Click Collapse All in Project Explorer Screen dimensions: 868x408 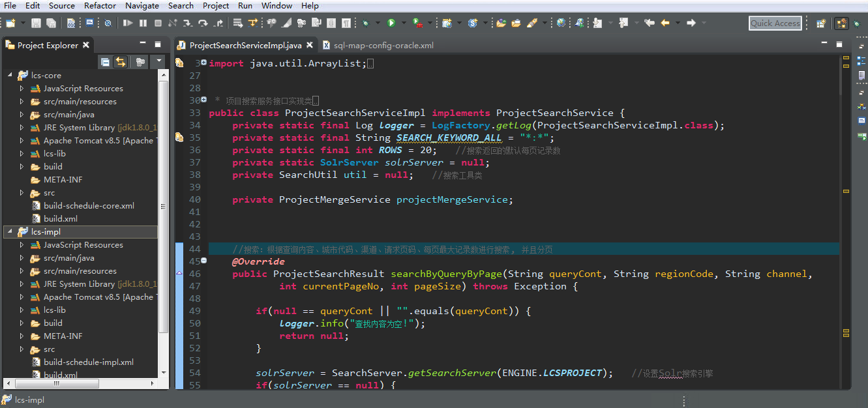[x=105, y=62]
